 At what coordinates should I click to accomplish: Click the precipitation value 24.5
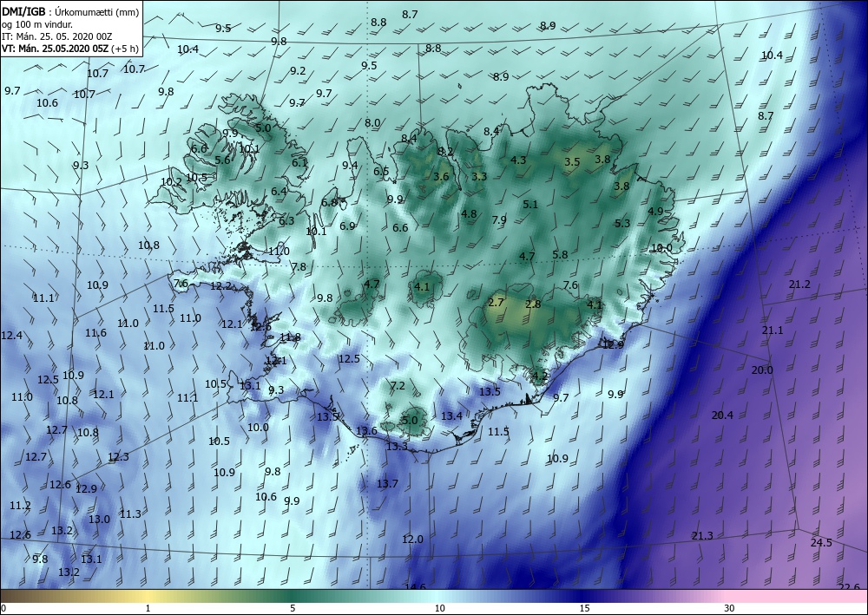click(x=821, y=542)
